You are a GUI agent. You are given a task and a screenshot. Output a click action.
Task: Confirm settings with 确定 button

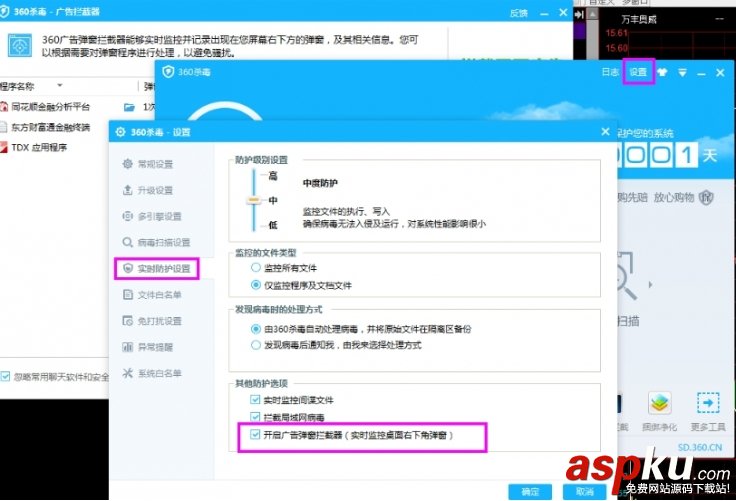(x=530, y=492)
